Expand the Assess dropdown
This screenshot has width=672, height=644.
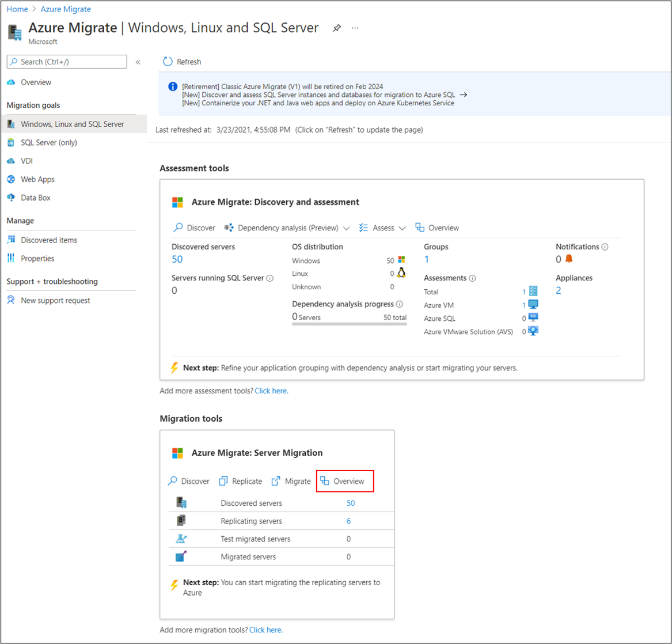point(402,228)
